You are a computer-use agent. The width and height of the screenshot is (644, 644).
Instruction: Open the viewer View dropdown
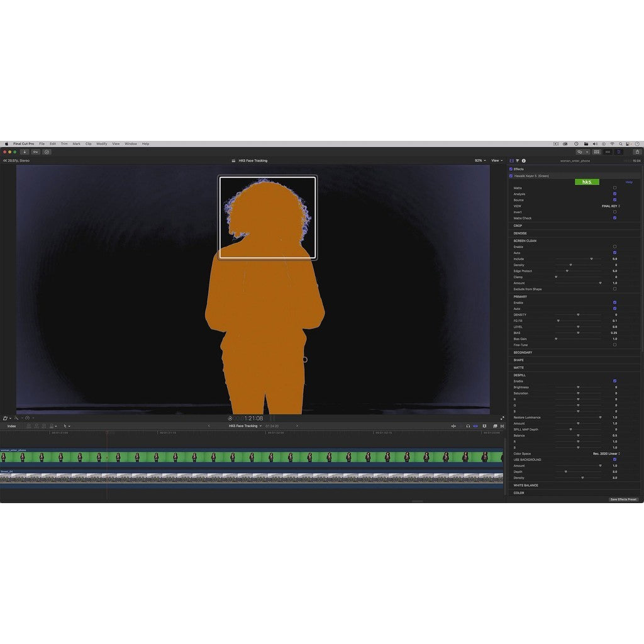pos(497,160)
